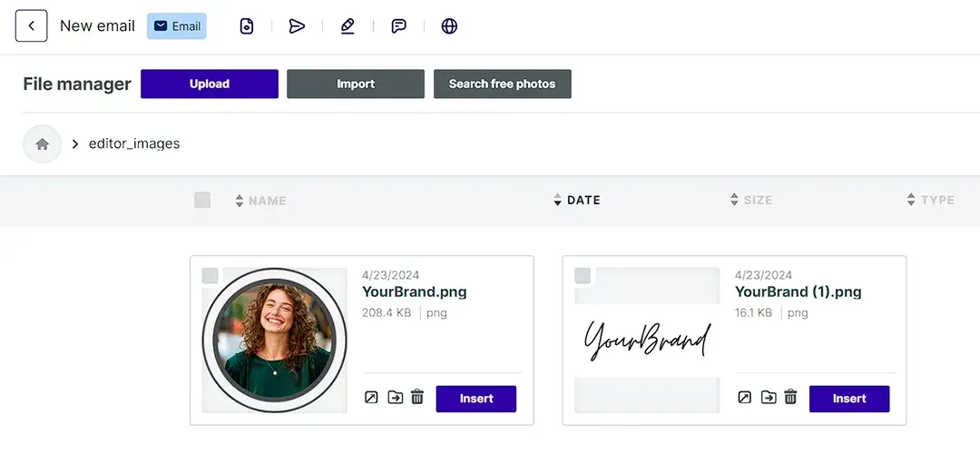Sort files by Date column
The width and height of the screenshot is (980, 455).
tap(577, 201)
